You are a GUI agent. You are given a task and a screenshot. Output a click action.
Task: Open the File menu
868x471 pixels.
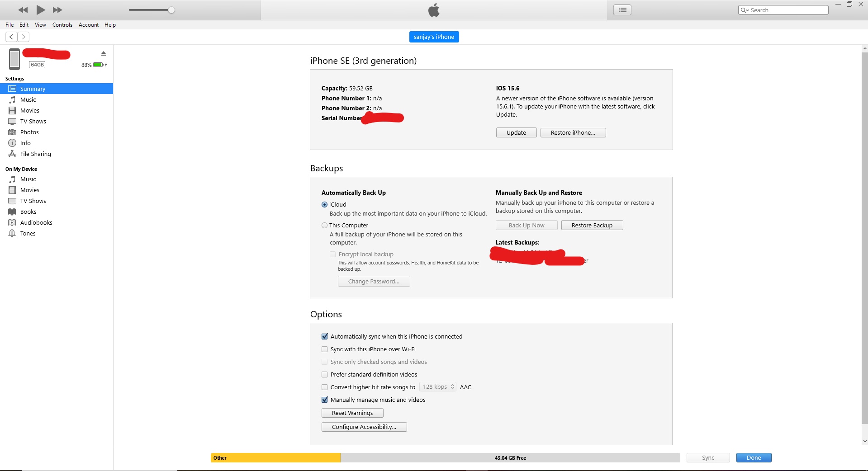pyautogui.click(x=9, y=25)
